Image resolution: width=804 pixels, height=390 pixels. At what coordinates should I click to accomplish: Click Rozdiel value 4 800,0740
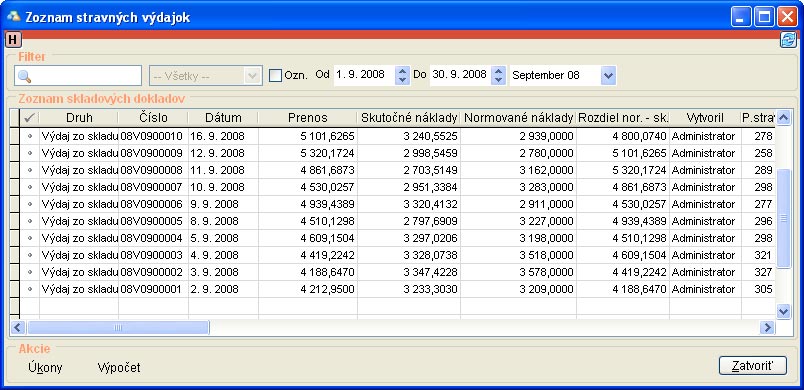(623, 136)
